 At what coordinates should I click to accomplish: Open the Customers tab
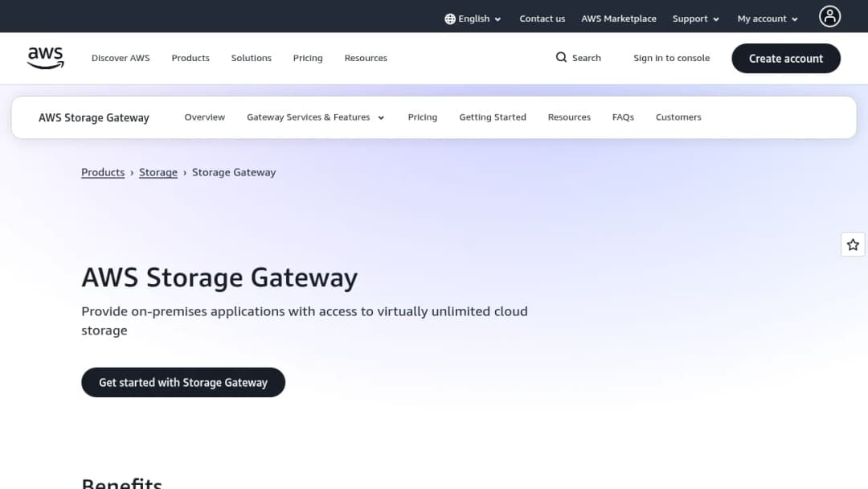[x=678, y=117]
